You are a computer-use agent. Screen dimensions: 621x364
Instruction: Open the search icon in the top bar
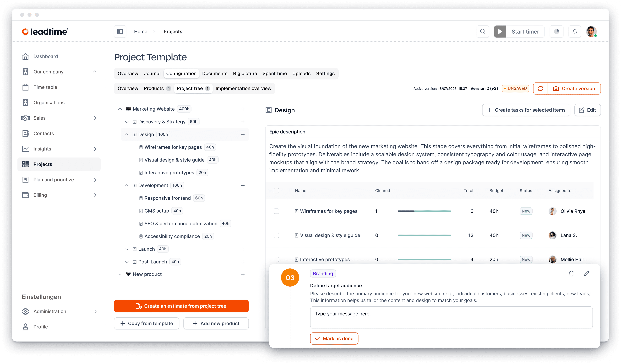coord(483,32)
